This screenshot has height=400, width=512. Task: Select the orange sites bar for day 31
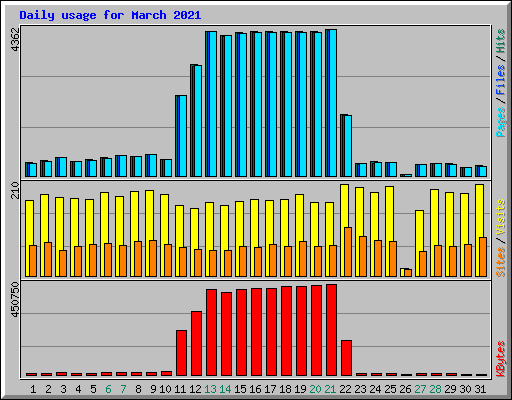tap(483, 257)
